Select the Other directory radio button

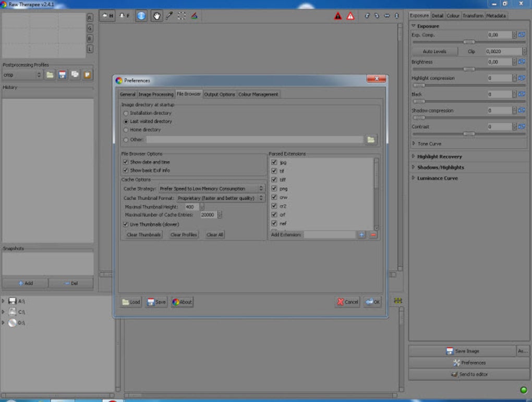point(126,140)
